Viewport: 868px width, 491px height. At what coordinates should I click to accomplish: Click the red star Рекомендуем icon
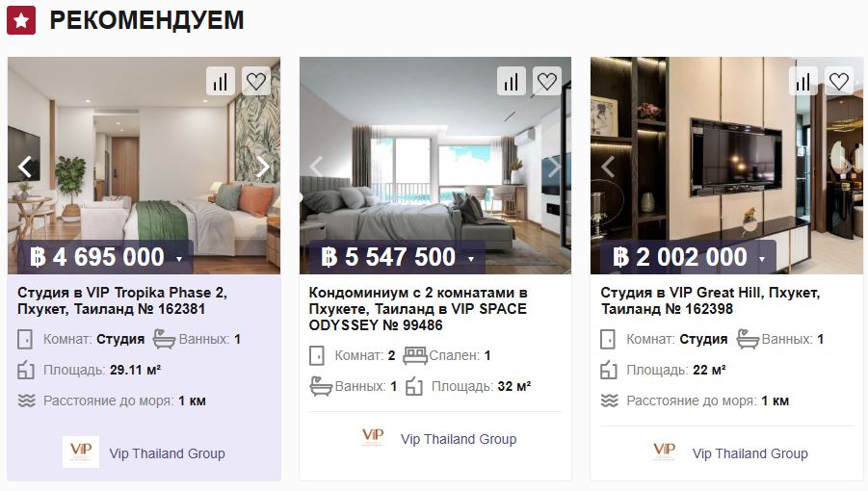pyautogui.click(x=21, y=20)
